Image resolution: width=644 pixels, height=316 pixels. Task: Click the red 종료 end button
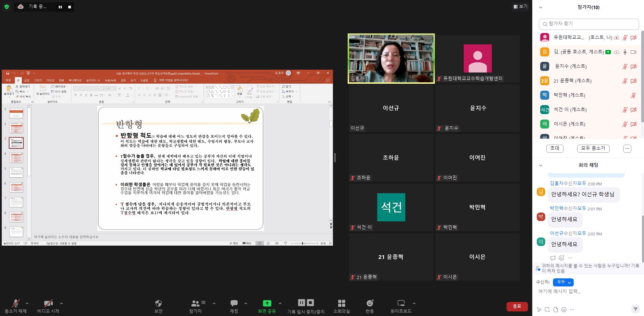coord(517,306)
